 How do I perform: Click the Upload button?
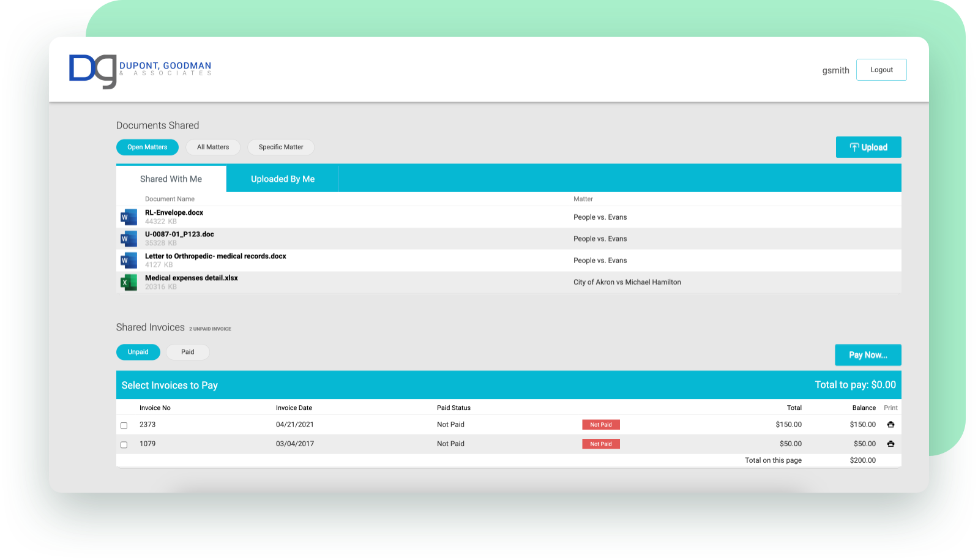pyautogui.click(x=868, y=147)
